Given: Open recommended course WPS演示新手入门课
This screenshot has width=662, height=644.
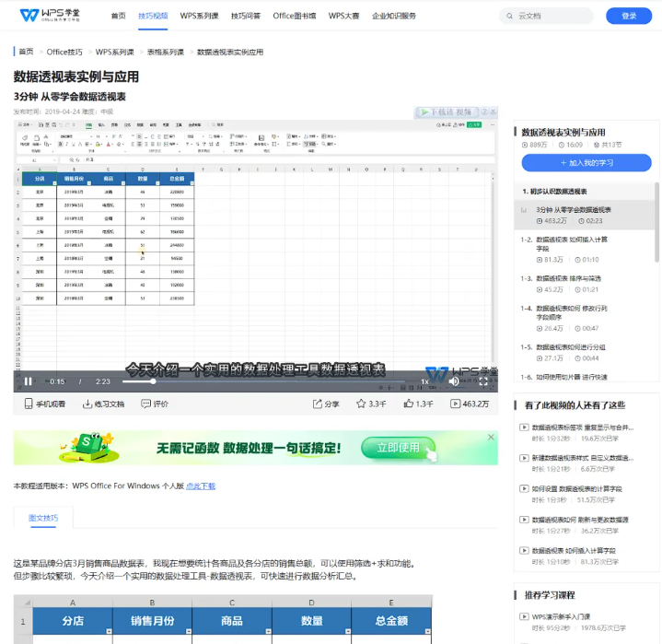Looking at the screenshot, I should point(561,616).
